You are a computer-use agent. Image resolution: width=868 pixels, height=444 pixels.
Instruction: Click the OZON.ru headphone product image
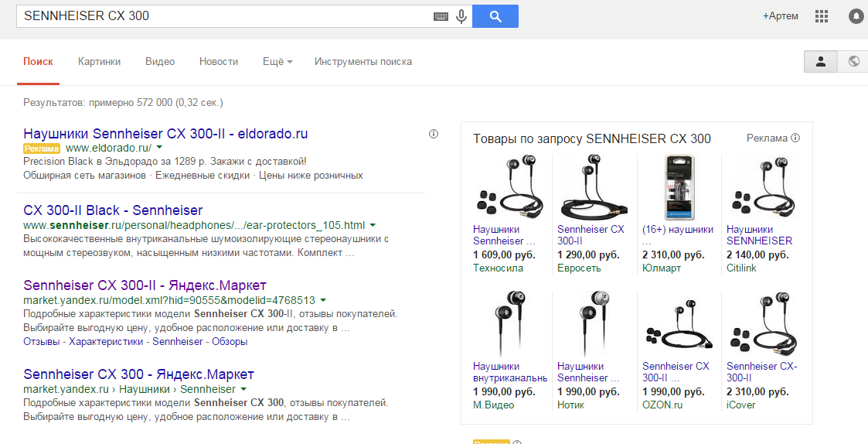[x=679, y=324]
